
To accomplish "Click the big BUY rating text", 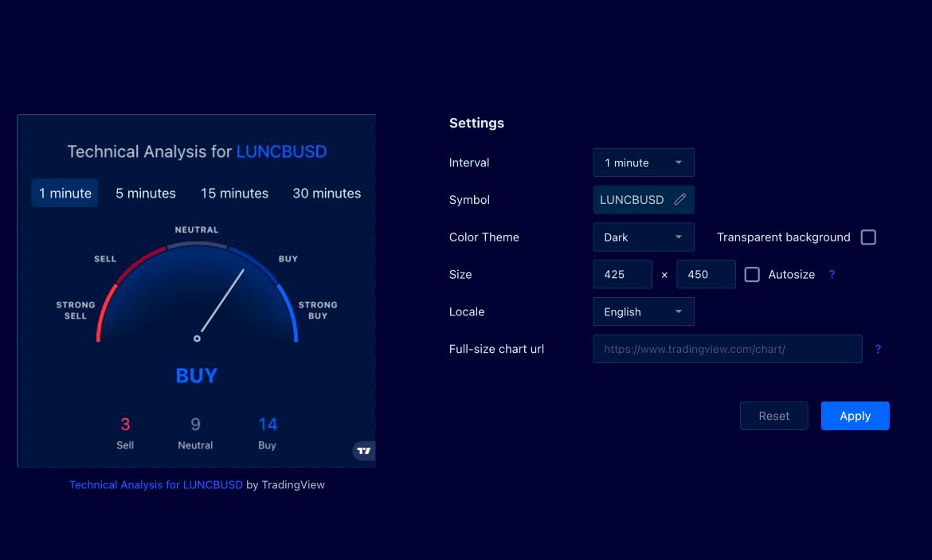I will 197,376.
